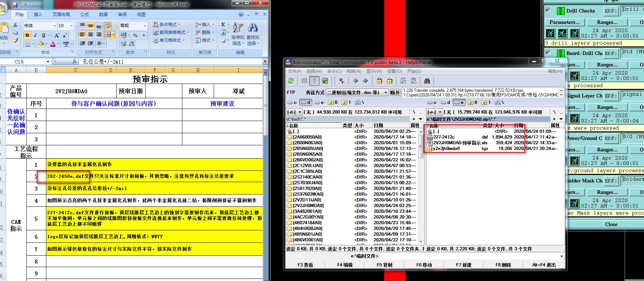Click the fx insert function icon
The height and width of the screenshot is (281, 644).
pos(75,62)
